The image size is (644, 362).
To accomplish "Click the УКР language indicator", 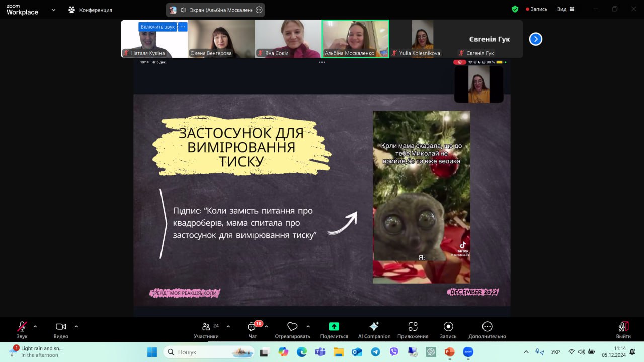I will 556,352.
